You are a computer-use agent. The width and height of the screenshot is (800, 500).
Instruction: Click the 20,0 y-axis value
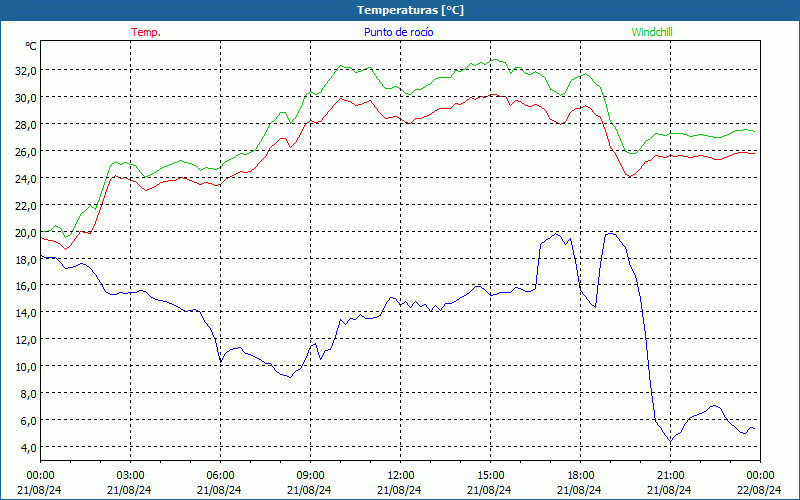click(25, 233)
